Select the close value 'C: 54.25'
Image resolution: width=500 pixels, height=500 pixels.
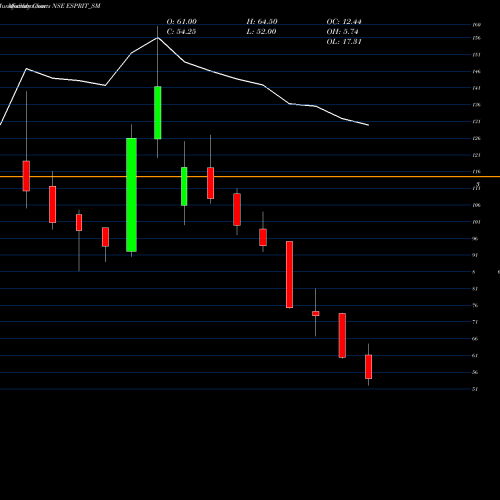(181, 32)
